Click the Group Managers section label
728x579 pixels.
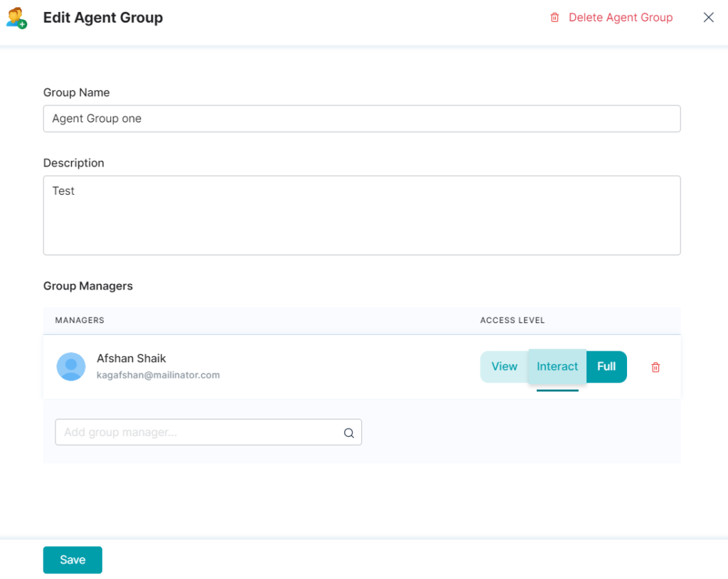point(88,285)
